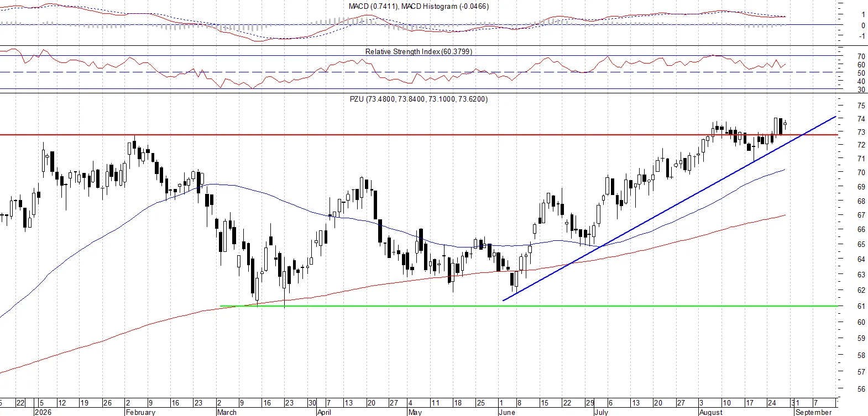Select the 68 price axis label

pyautogui.click(x=861, y=201)
